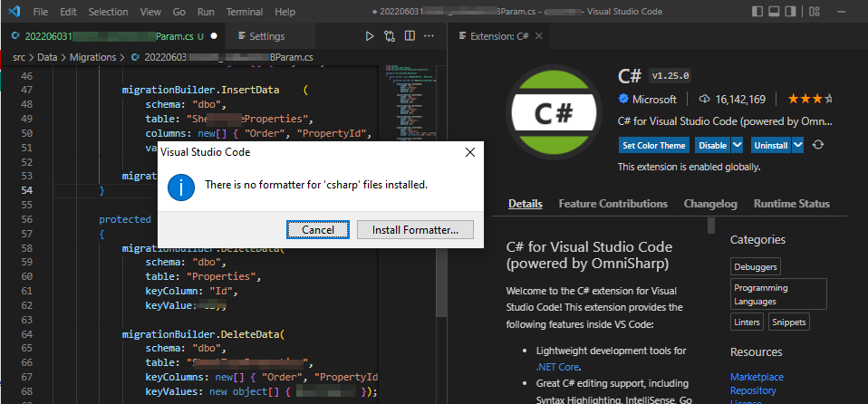Toggle bottom panel layout icon
This screenshot has height=404, width=868.
click(775, 11)
